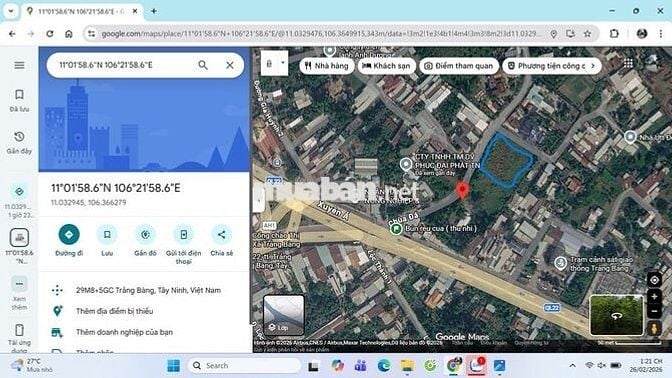Open the Windows Start menu
Viewport: 672px width, 378px height.
click(174, 366)
